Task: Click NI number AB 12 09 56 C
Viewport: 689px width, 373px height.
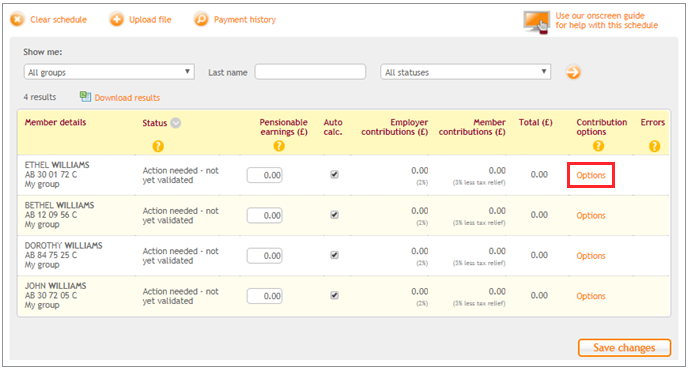Action: 51,215
